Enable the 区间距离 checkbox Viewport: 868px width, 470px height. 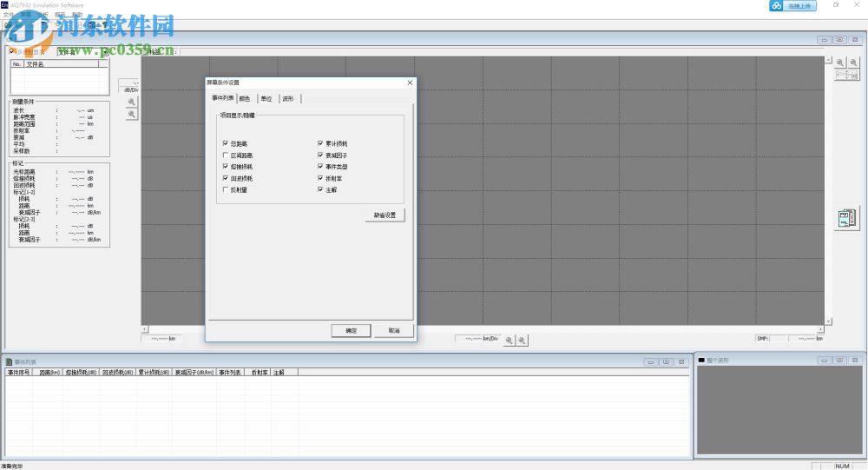(x=226, y=156)
